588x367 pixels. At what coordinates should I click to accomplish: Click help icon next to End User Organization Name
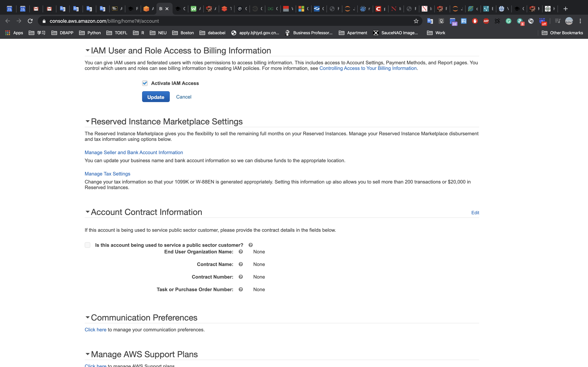tap(241, 252)
